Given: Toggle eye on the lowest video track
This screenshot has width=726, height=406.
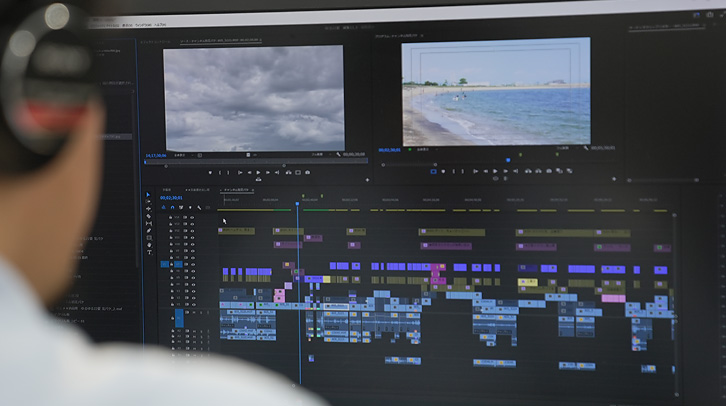Looking at the screenshot, I should [x=193, y=305].
